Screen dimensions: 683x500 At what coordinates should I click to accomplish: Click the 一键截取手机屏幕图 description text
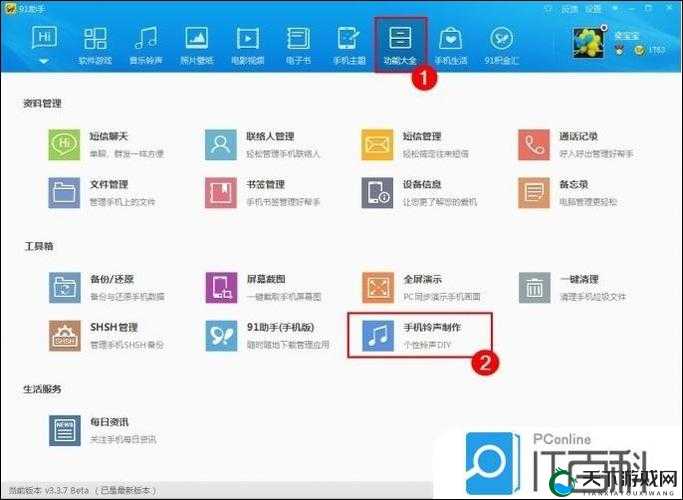(x=284, y=297)
